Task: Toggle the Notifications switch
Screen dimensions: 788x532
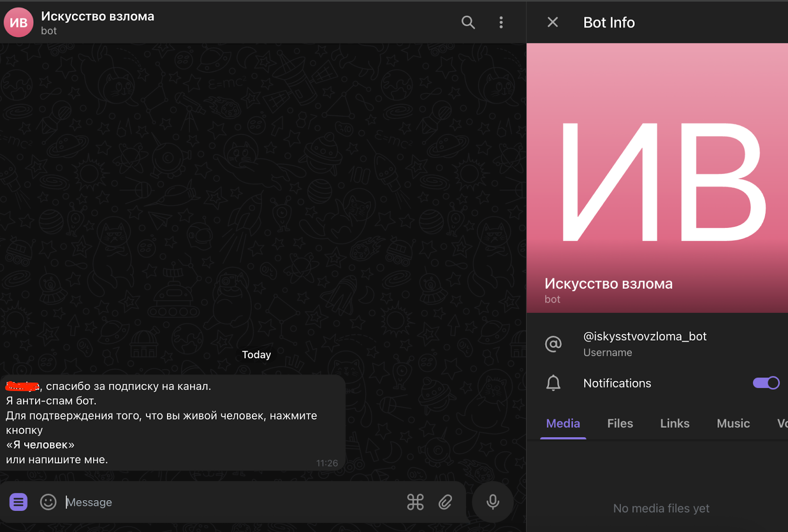Action: (766, 383)
